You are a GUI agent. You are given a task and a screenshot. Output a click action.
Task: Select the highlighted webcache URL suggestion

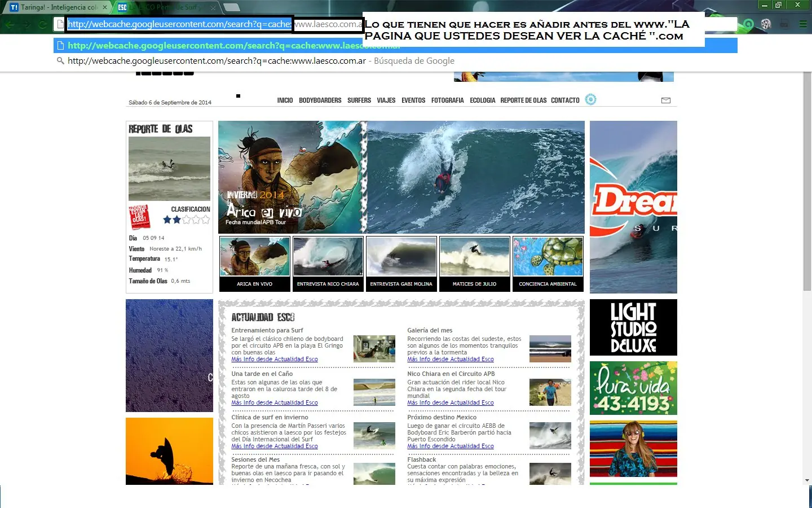(x=395, y=46)
